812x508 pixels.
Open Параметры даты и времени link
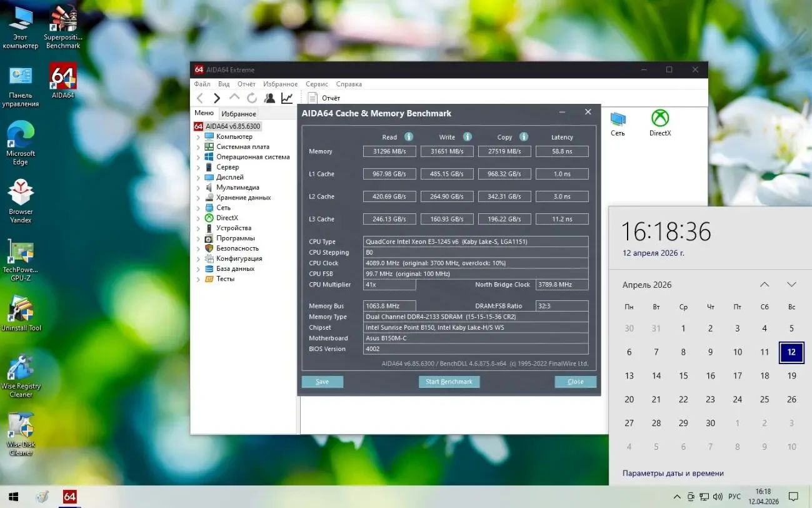tap(673, 473)
